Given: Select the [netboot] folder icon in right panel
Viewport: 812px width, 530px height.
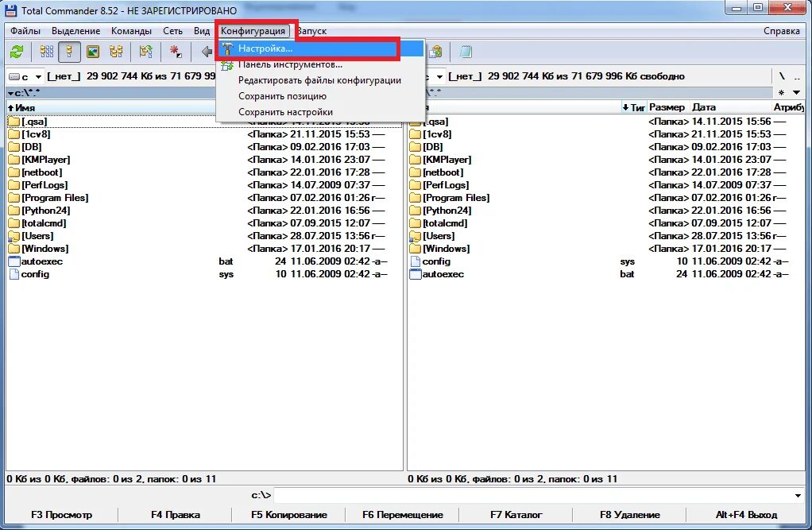Looking at the screenshot, I should point(416,172).
